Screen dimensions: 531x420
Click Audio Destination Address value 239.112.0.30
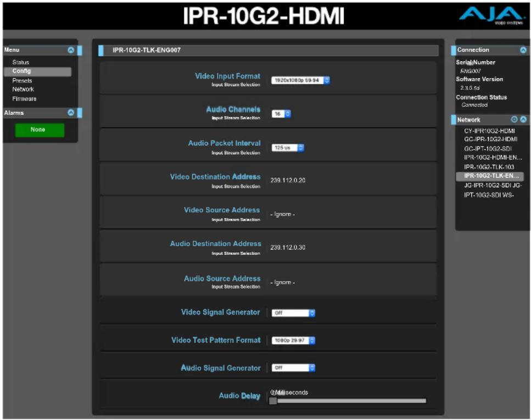288,248
